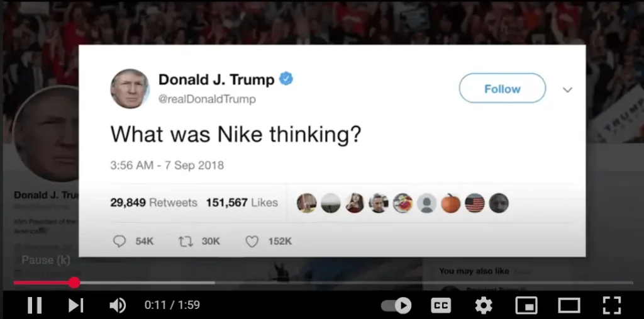The height and width of the screenshot is (319, 644).
Task: Open the @realDonaldTrump handle link
Action: [x=207, y=99]
